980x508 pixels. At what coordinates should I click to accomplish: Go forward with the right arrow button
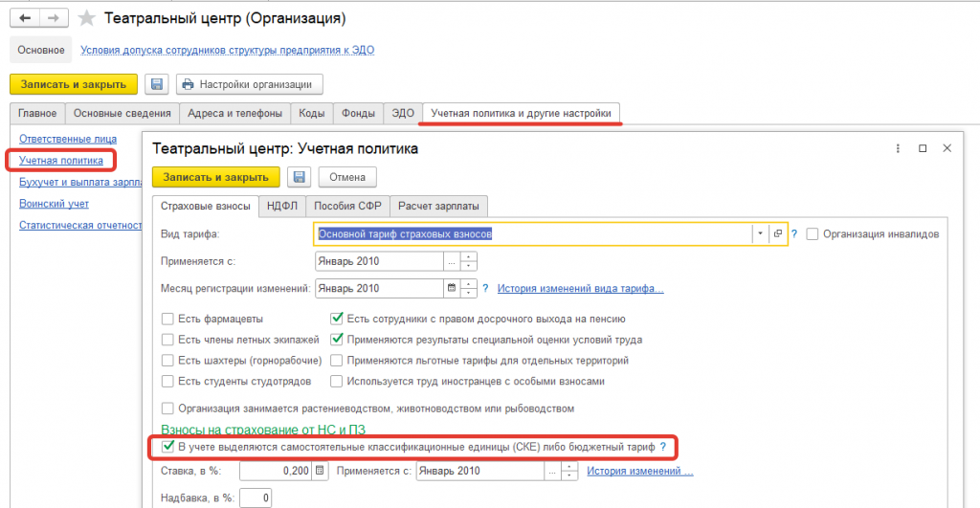[x=54, y=18]
